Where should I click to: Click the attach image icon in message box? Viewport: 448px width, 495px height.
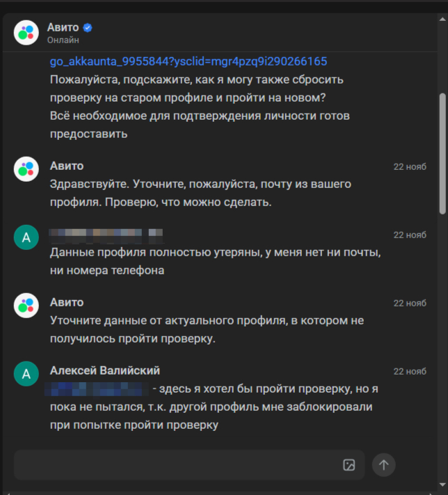coord(349,465)
